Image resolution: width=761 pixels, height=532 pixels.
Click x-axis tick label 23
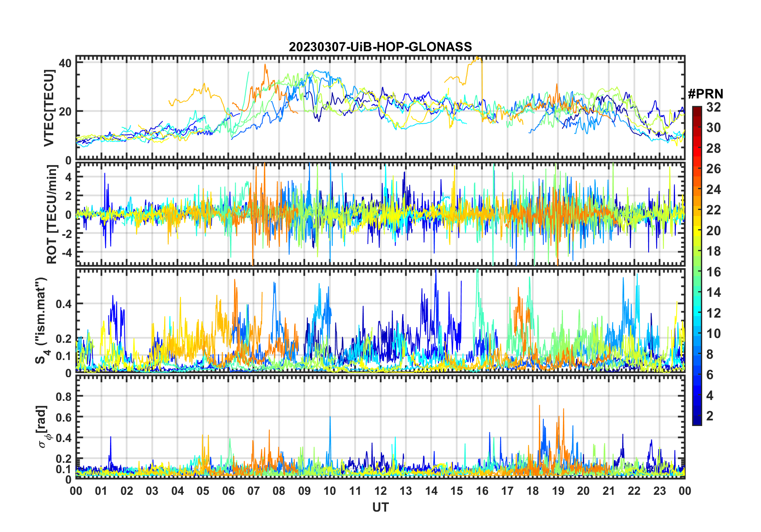point(659,491)
